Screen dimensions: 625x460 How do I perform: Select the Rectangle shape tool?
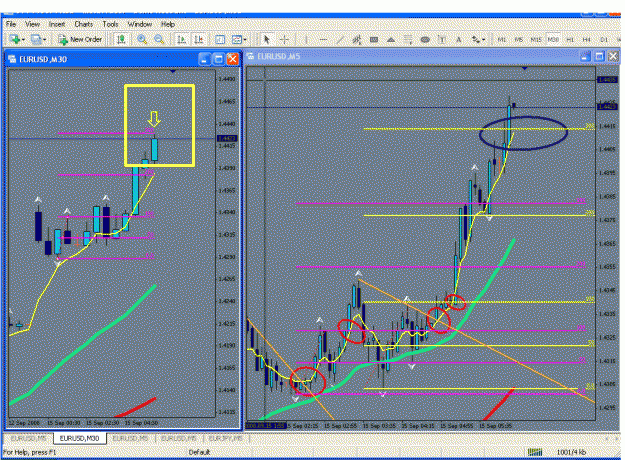click(x=374, y=39)
